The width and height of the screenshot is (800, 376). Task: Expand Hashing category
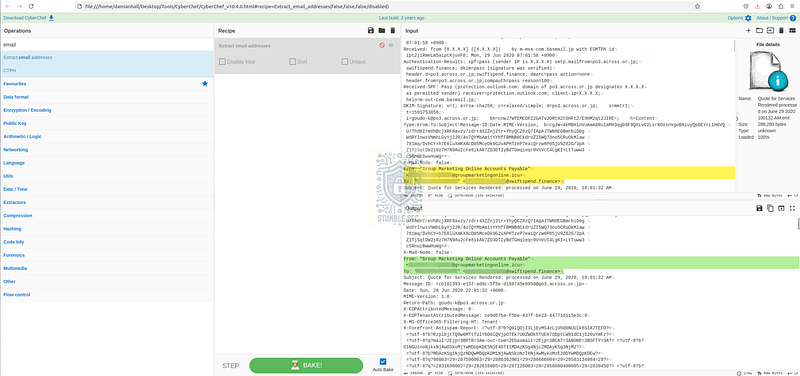click(107, 229)
